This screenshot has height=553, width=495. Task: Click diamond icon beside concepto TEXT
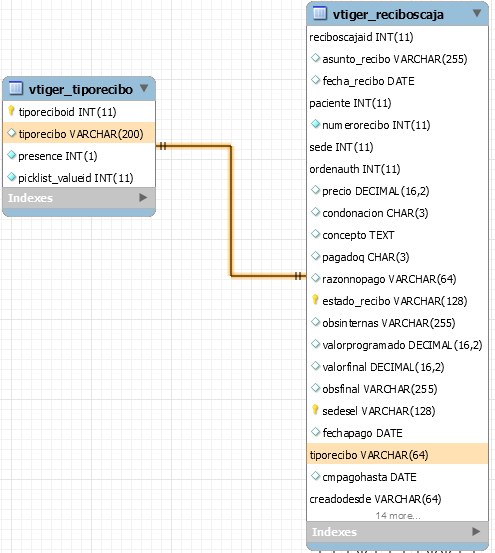pos(315,234)
